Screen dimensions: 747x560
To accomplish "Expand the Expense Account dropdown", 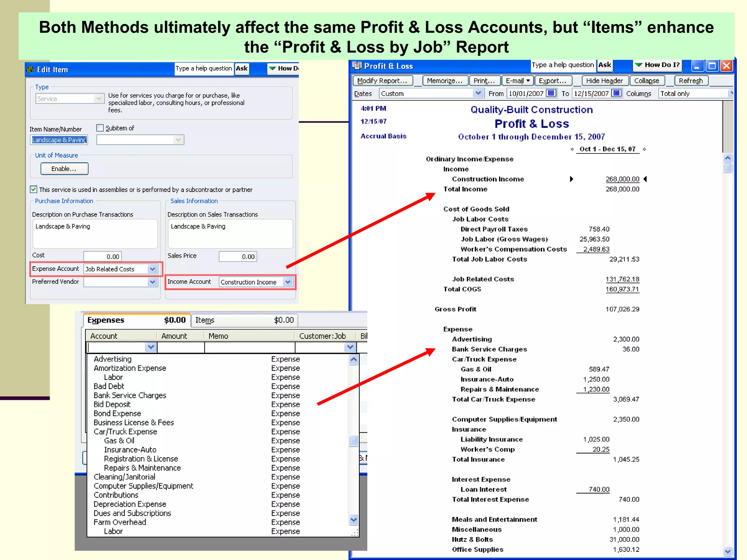I will pyautogui.click(x=152, y=269).
